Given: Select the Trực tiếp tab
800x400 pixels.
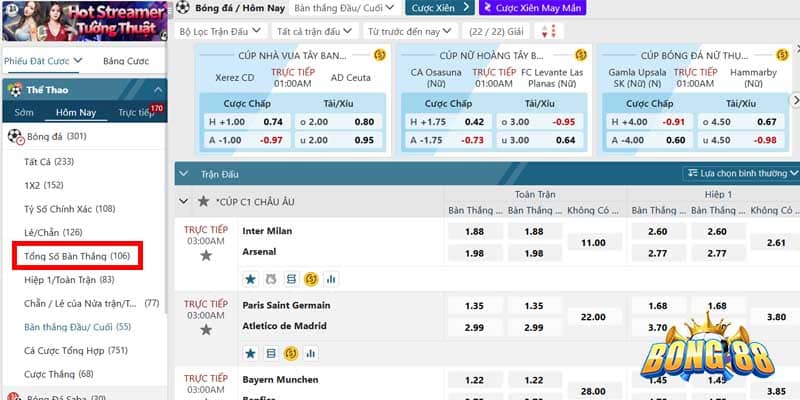Looking at the screenshot, I should (136, 112).
